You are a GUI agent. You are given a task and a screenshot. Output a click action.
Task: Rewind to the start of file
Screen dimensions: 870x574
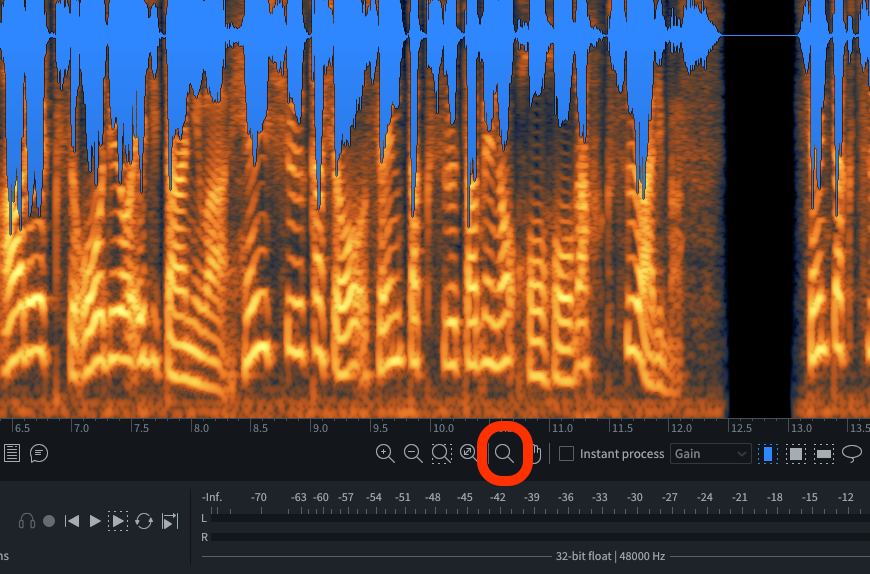click(x=72, y=521)
